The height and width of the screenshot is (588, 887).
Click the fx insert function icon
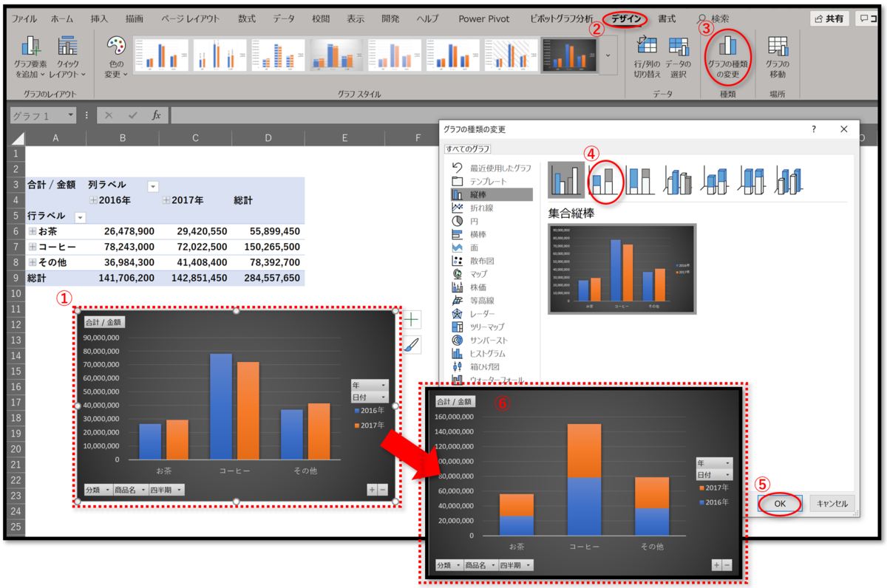[156, 115]
